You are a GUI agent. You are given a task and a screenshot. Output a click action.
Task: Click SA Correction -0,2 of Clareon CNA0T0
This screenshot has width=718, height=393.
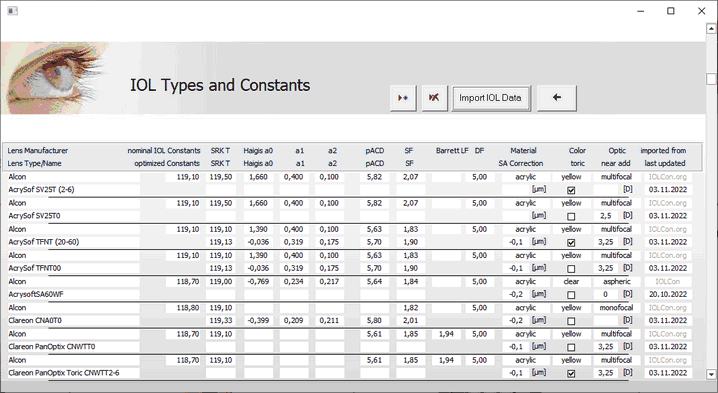(516, 321)
